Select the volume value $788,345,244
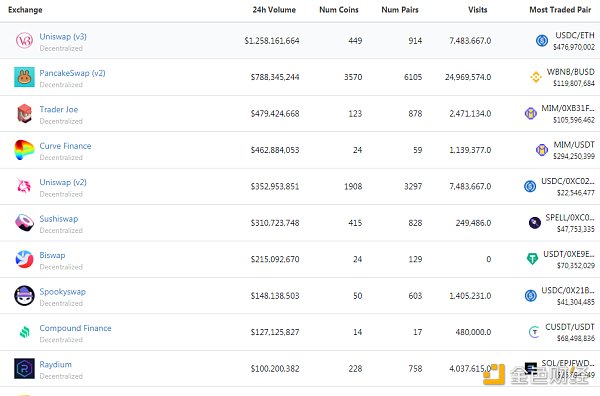 point(275,77)
